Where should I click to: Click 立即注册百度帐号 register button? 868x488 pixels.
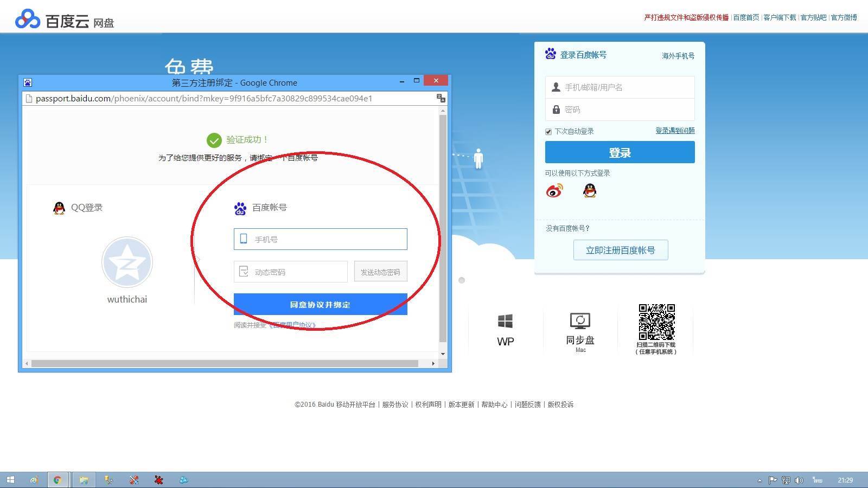tap(620, 250)
